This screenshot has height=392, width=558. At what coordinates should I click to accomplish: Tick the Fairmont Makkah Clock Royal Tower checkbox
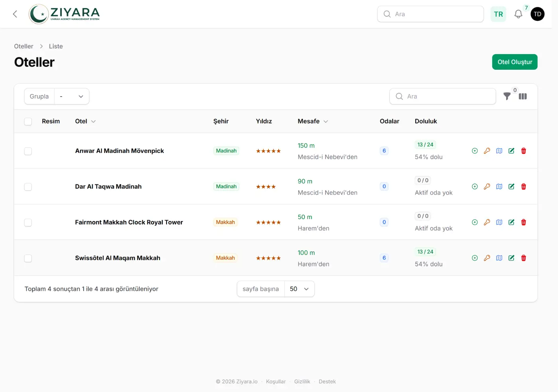28,223
